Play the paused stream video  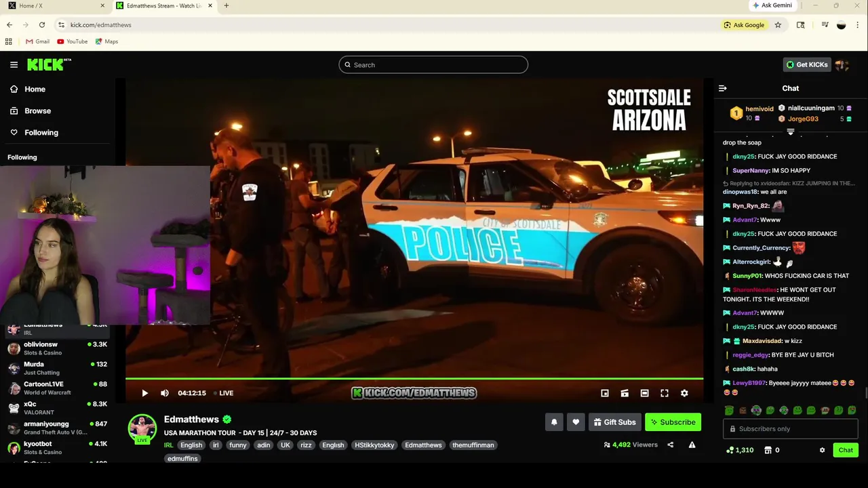click(x=144, y=393)
